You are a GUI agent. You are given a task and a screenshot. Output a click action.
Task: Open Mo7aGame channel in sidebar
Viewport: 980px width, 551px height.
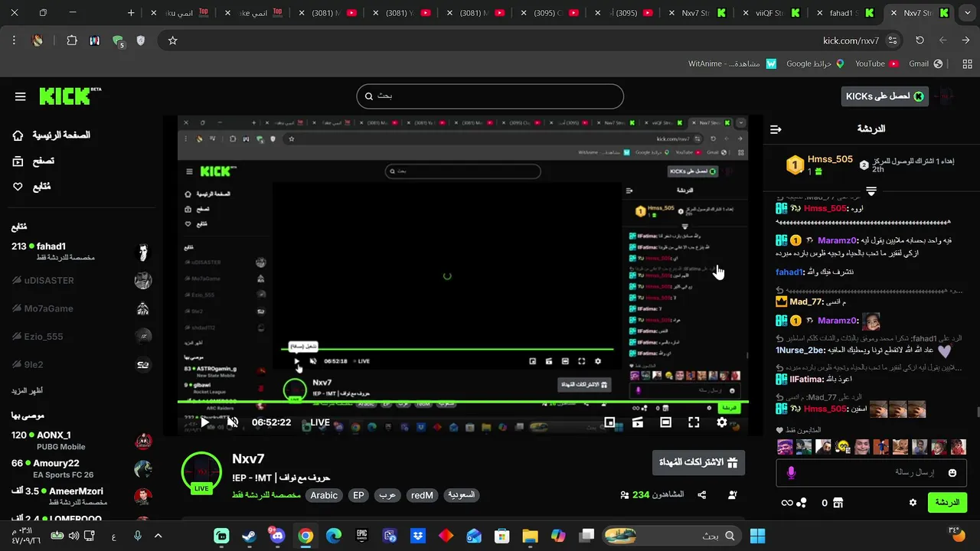click(81, 308)
